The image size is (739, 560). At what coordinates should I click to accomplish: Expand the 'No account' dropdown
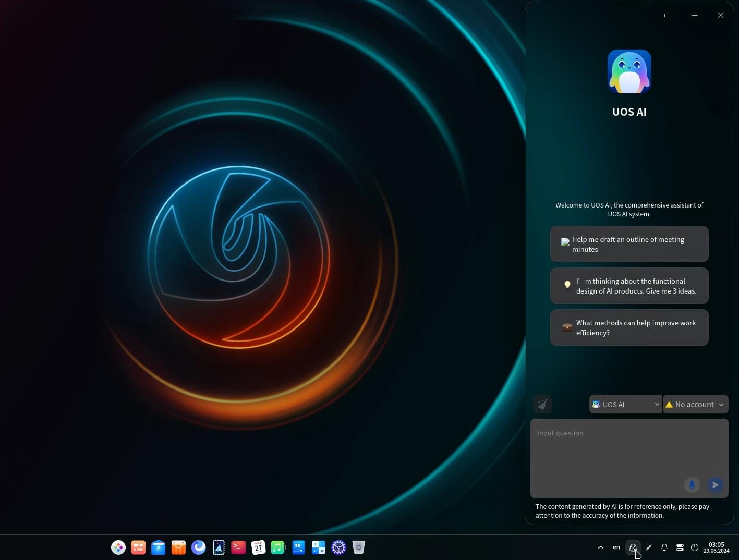coord(695,404)
